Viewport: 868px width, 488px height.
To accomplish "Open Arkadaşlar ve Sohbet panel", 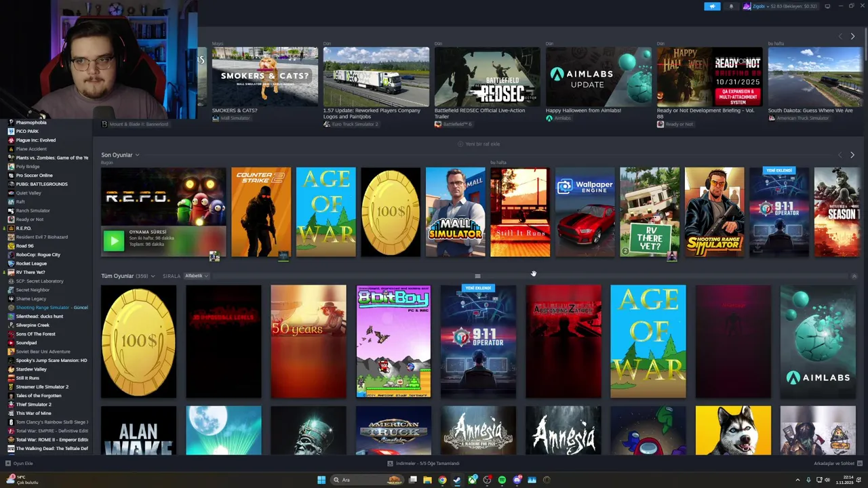I will coord(837,464).
